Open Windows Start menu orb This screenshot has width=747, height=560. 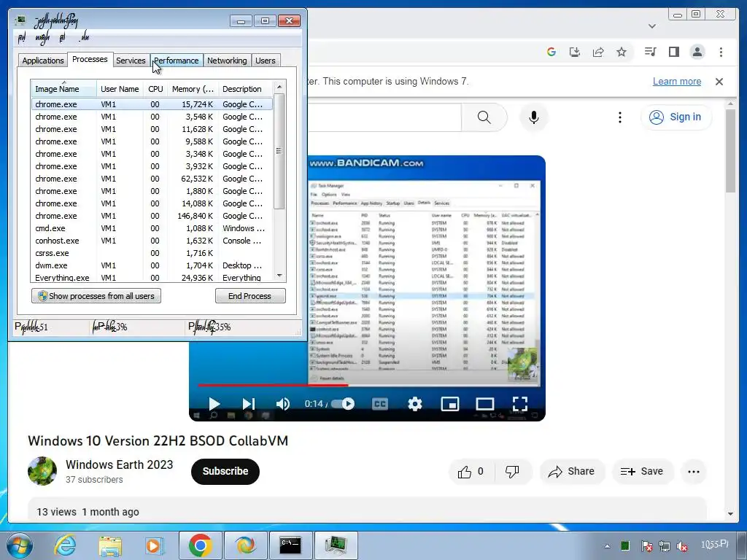tap(19, 545)
